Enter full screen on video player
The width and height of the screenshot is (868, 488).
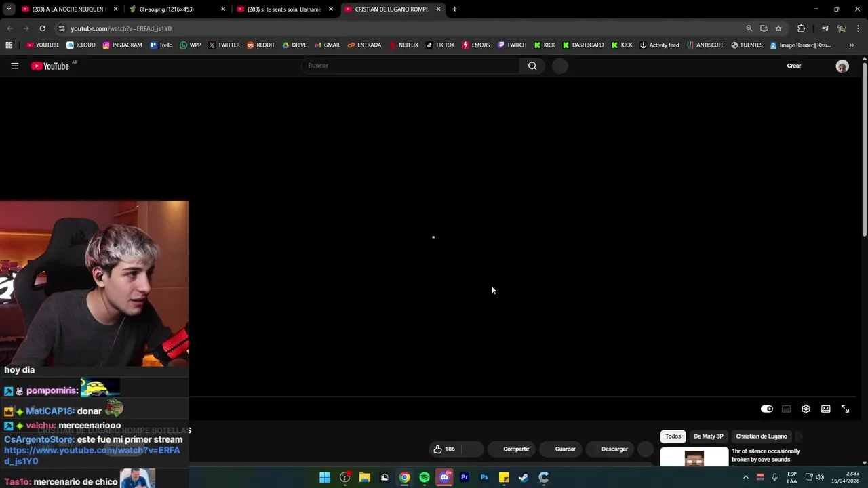pos(845,409)
